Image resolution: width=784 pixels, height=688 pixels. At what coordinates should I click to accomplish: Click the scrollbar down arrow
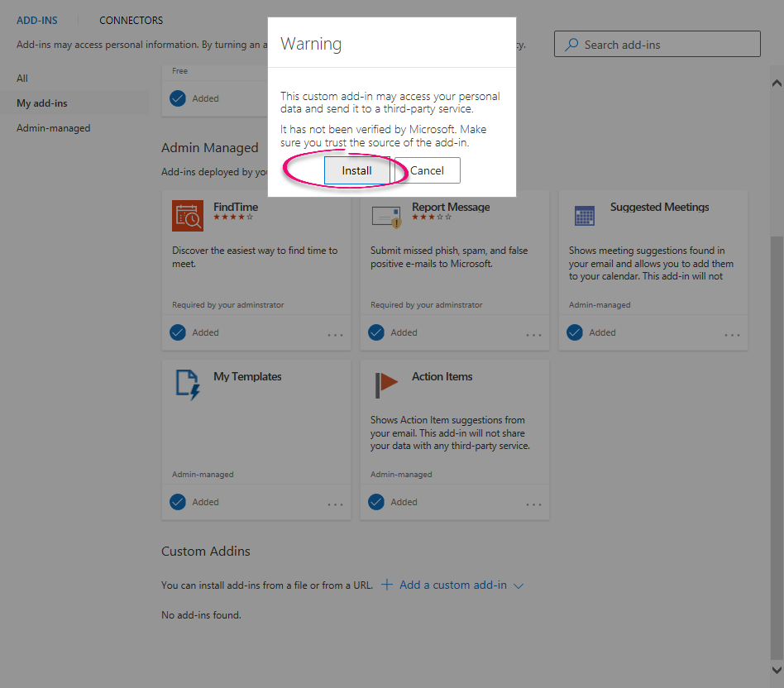pyautogui.click(x=777, y=670)
